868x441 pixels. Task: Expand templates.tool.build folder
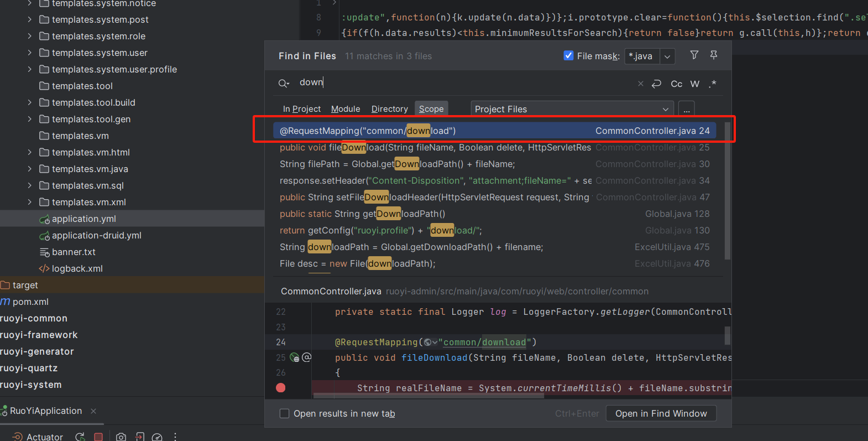point(29,102)
